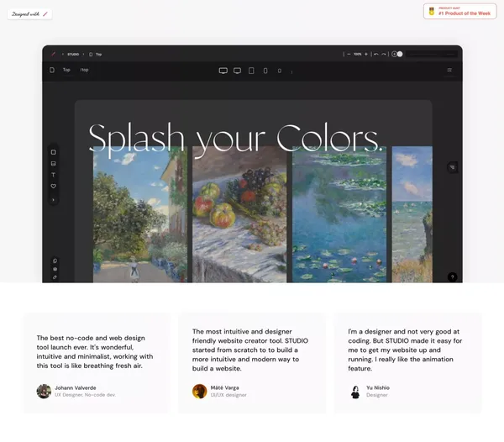
Task: Open the chat comments icon at the lower left
Action: coord(55,260)
